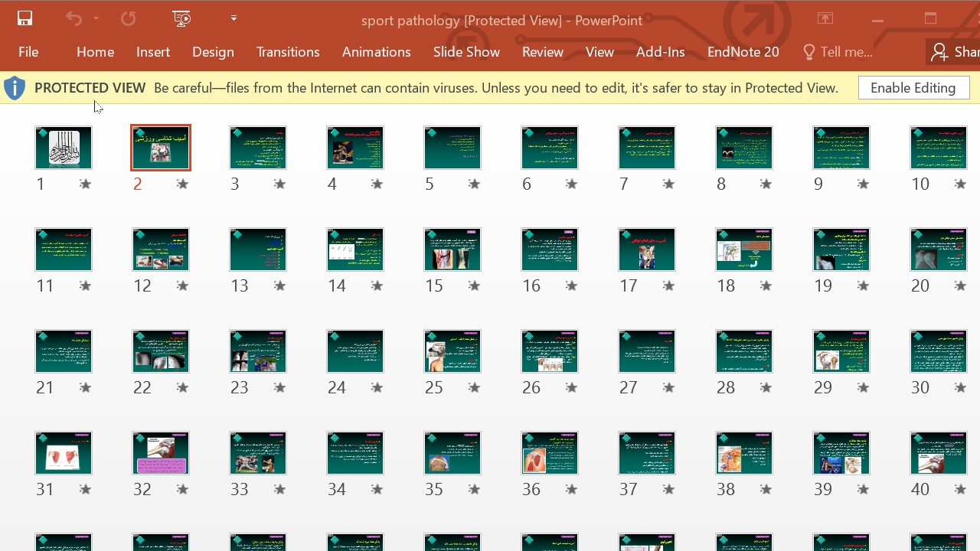Click the transition star under slide 22
This screenshot has height=551, width=980.
click(182, 387)
